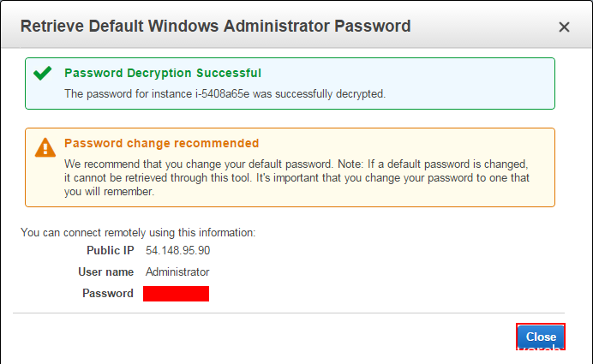Click the 'Password change recommended' heading

(161, 143)
